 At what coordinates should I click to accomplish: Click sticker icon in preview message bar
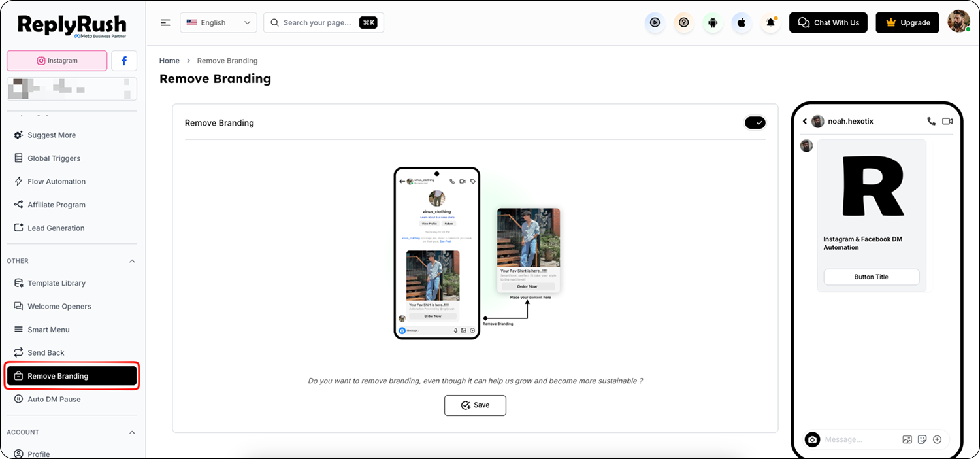[x=922, y=439]
